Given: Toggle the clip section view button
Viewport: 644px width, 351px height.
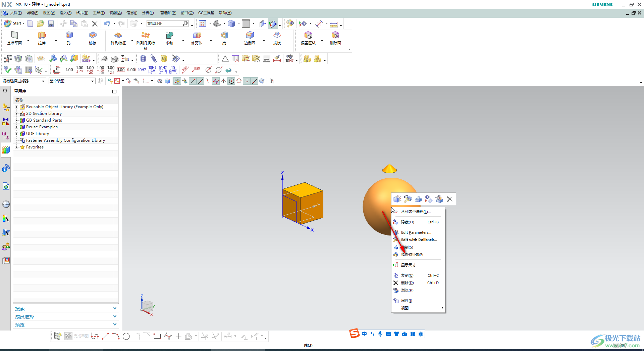Looking at the screenshot, I should (x=273, y=24).
